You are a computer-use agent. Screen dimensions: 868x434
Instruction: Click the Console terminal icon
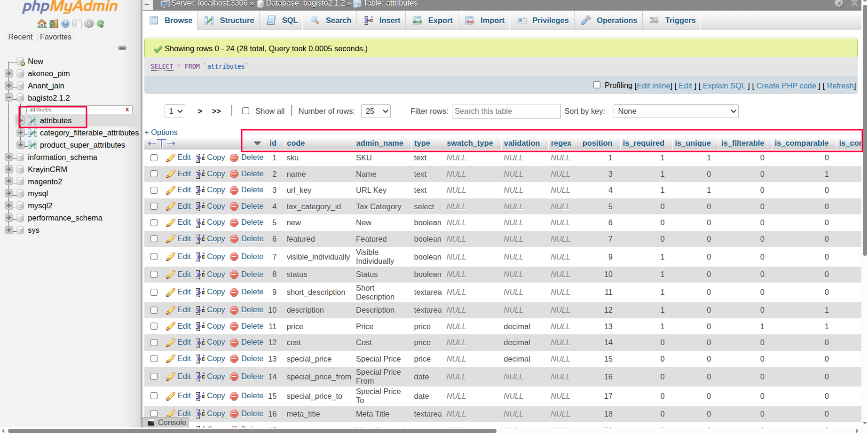[x=151, y=423]
